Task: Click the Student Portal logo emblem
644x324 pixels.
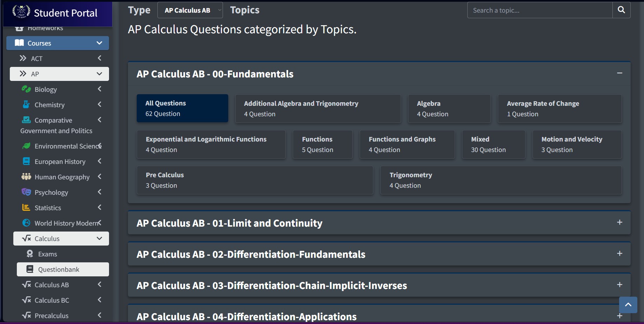Action: pos(21,12)
